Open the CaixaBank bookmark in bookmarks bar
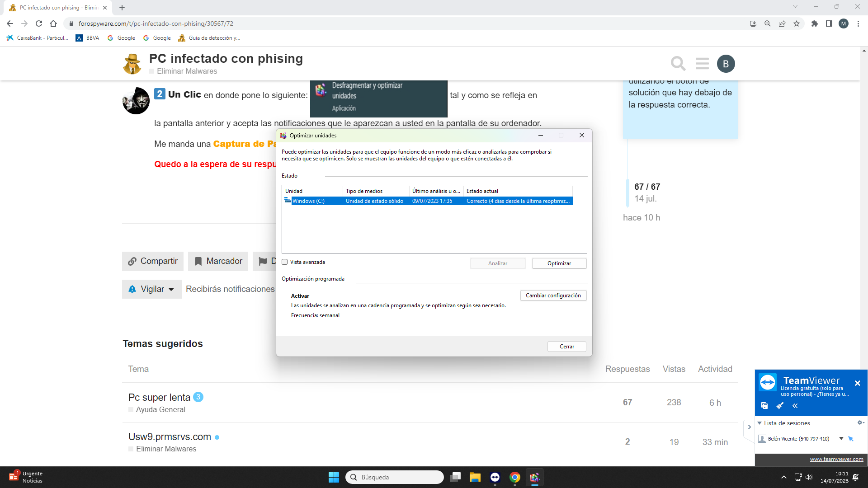 (38, 38)
